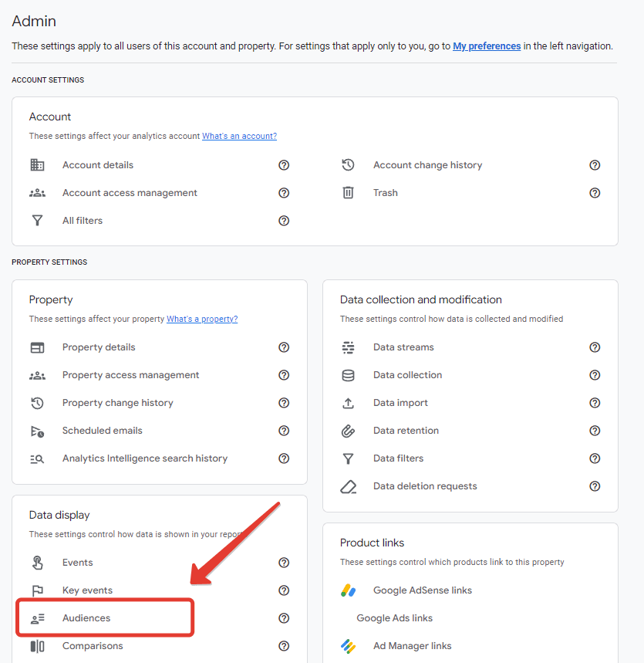Click the Account details building icon
Image resolution: width=644 pixels, height=663 pixels.
click(x=37, y=165)
